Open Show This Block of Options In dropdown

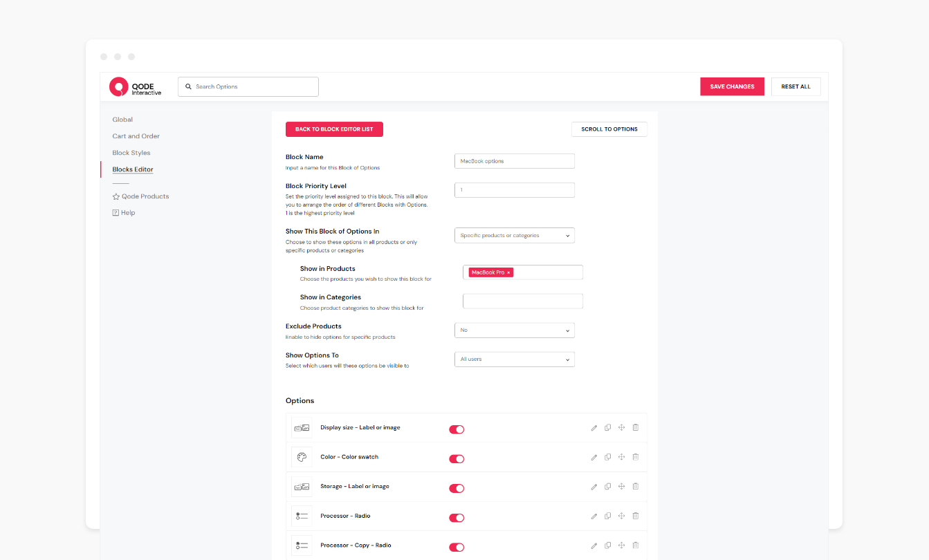pyautogui.click(x=515, y=235)
